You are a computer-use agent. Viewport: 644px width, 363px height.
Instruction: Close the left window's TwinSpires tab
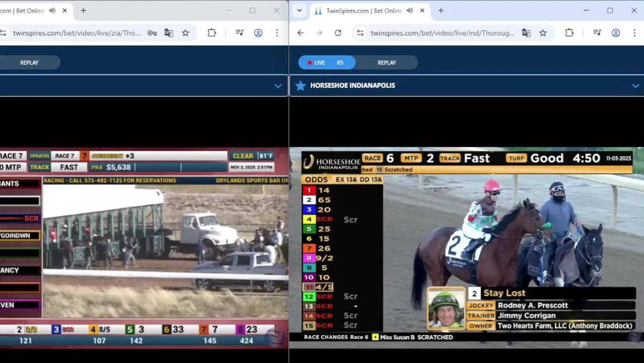pos(65,11)
